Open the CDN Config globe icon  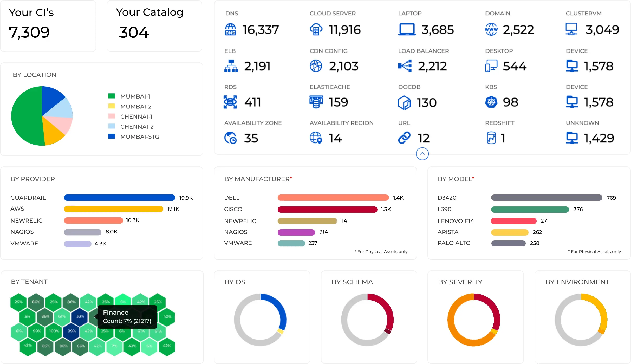click(316, 66)
